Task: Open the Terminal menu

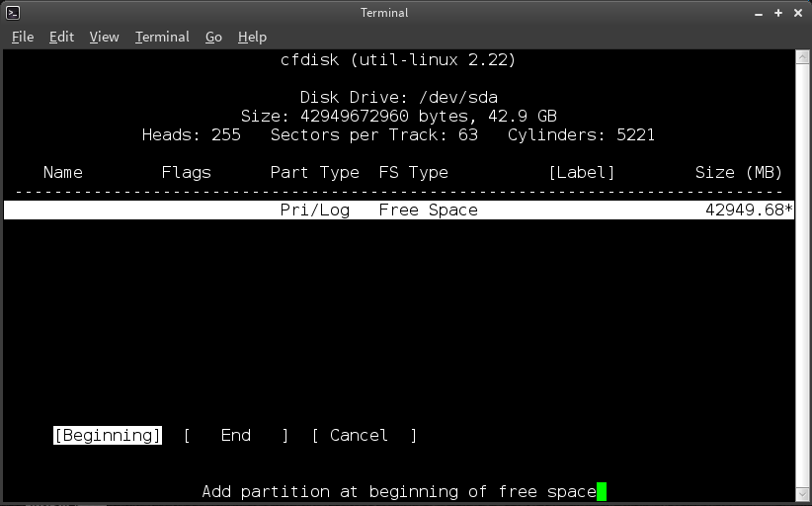Action: [x=162, y=37]
